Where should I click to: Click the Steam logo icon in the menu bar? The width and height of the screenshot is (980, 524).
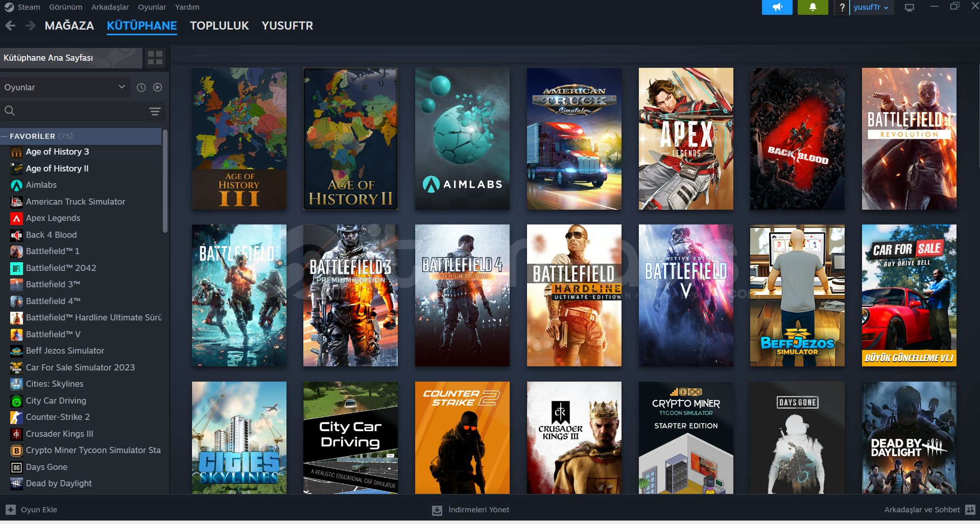coord(9,7)
